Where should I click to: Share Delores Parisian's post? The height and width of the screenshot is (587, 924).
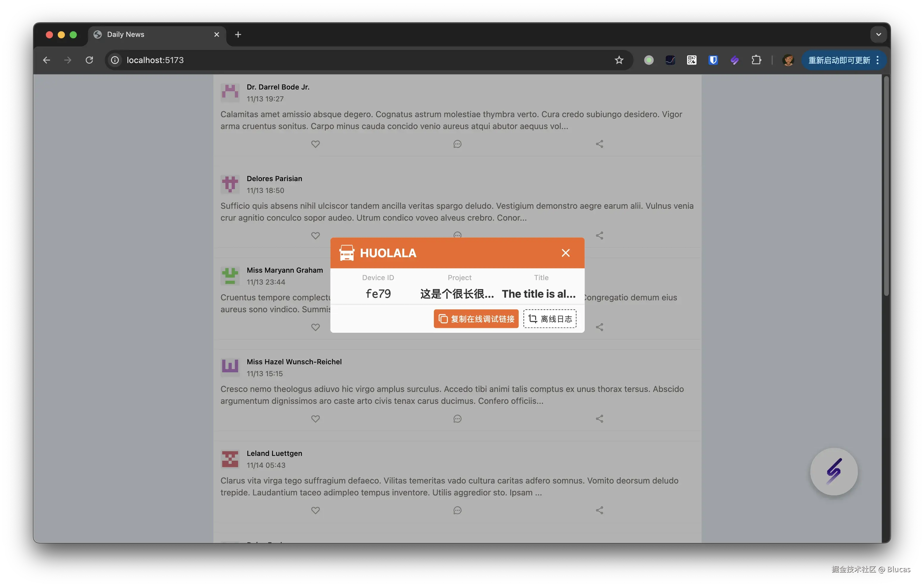click(599, 236)
